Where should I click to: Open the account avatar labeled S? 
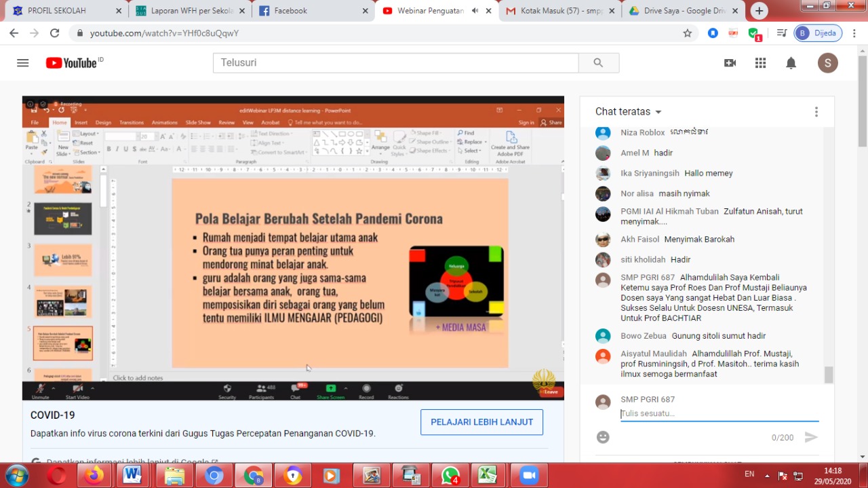[x=828, y=63]
